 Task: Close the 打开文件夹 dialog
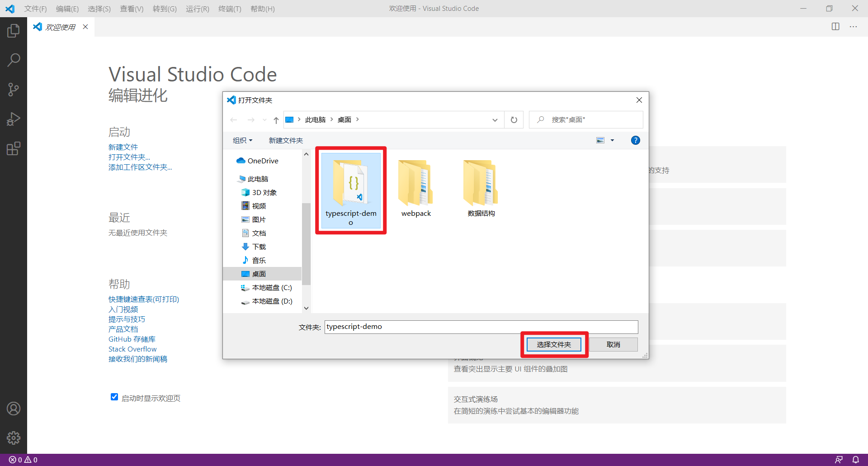(639, 100)
